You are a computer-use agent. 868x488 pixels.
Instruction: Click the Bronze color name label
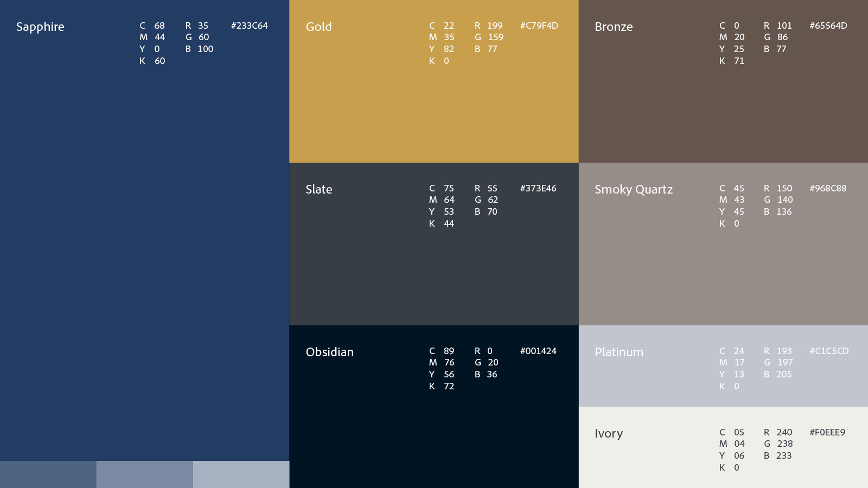click(614, 27)
